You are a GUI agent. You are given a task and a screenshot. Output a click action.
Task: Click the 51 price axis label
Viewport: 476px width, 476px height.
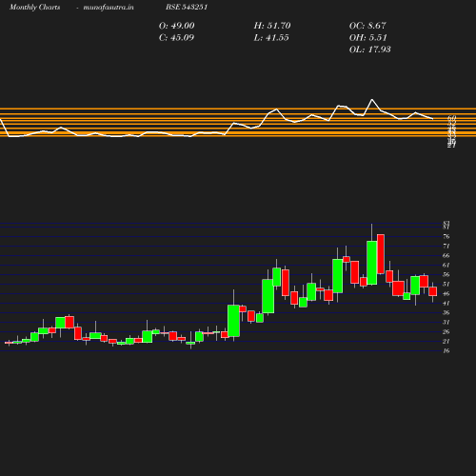(446, 284)
